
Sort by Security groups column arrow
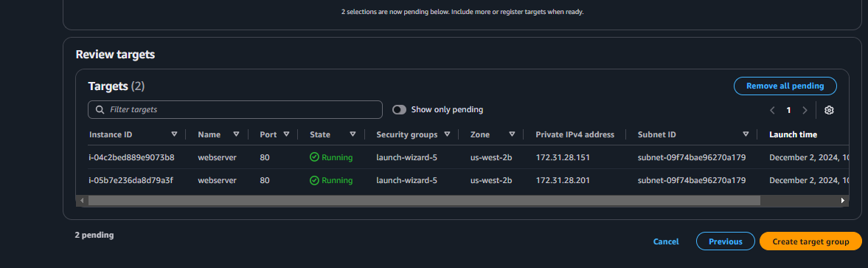447,134
